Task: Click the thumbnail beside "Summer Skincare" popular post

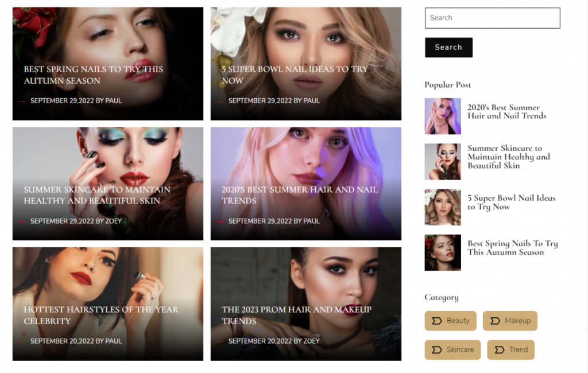Action: click(442, 161)
